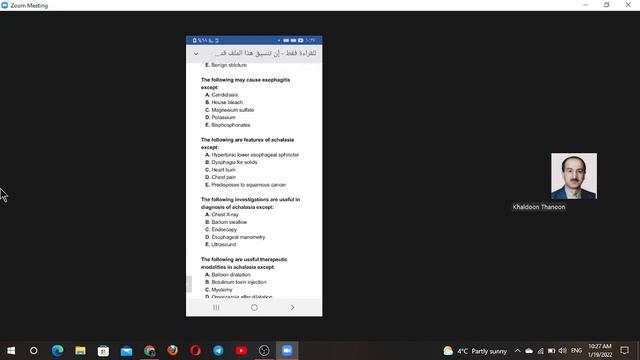Select answer D. Chest pain
The width and height of the screenshot is (640, 360).
(x=220, y=177)
